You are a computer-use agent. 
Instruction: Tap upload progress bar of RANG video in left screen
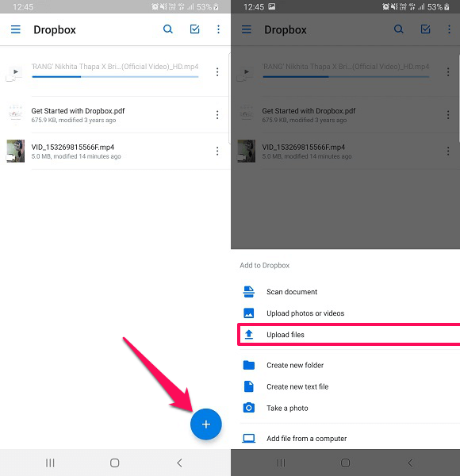[115, 77]
